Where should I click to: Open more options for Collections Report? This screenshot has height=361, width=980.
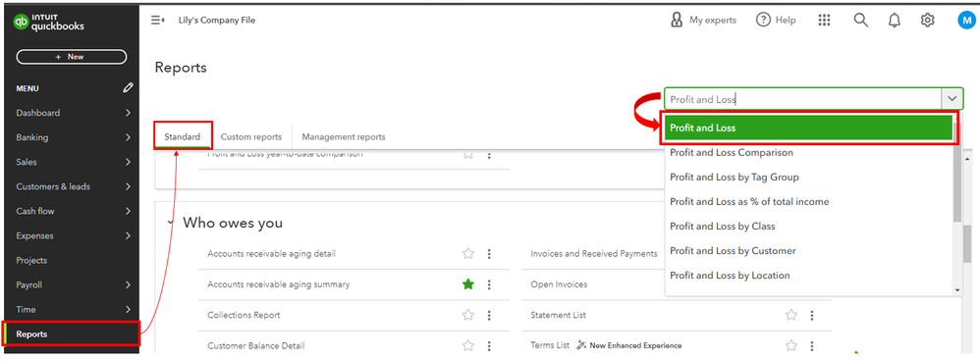coord(489,315)
